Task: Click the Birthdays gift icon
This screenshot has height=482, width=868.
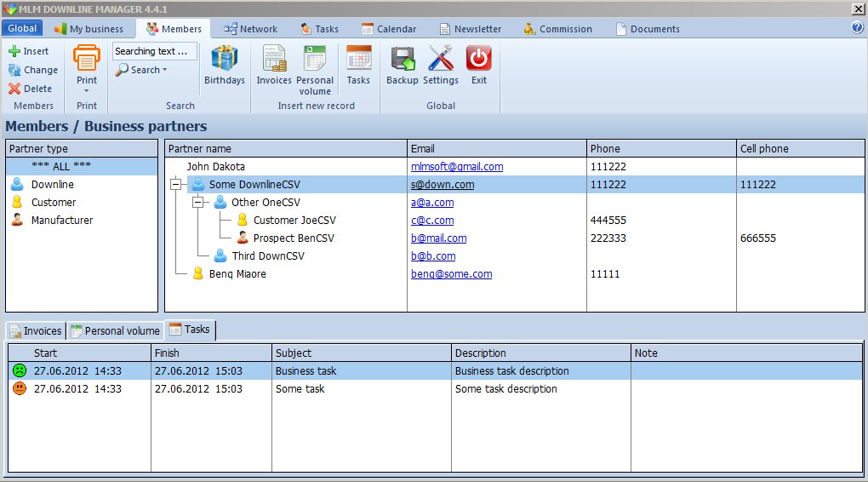Action: coord(224,60)
